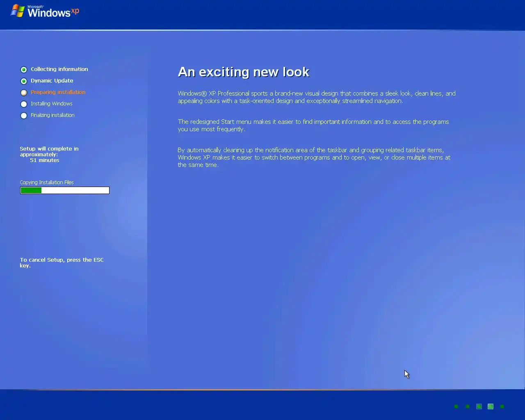Click the paragraph about notification area cleanup

point(314,157)
